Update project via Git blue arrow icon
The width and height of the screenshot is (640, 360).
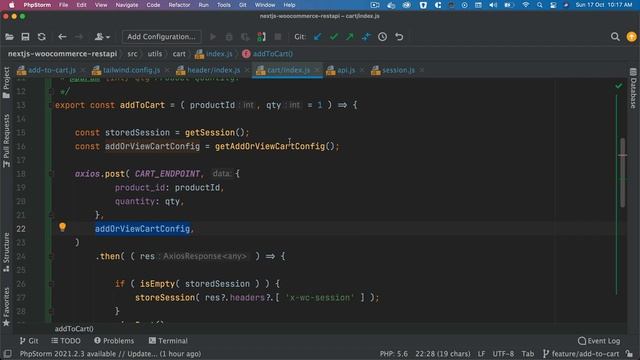point(318,37)
